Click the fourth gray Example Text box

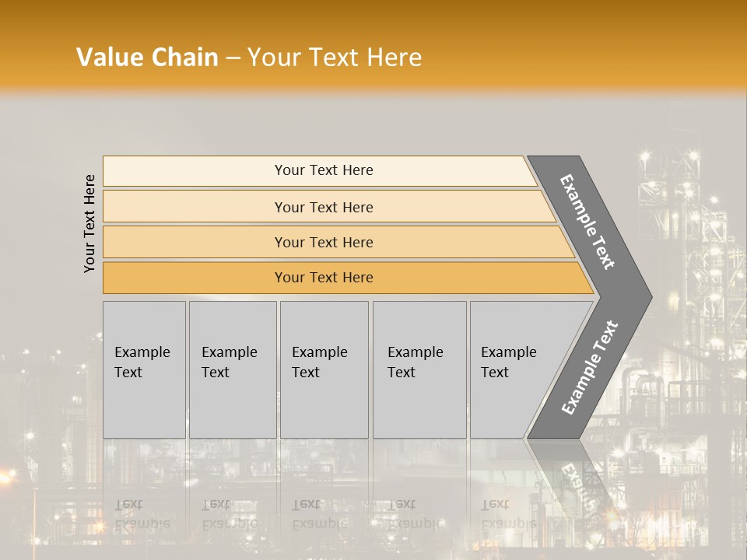(419, 369)
